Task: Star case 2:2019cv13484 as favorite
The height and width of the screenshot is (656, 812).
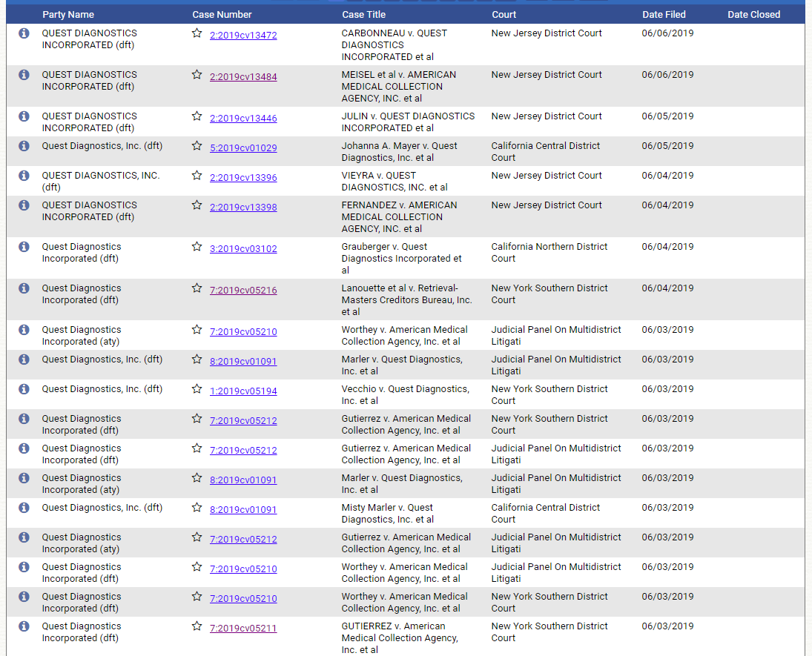Action: [x=197, y=75]
